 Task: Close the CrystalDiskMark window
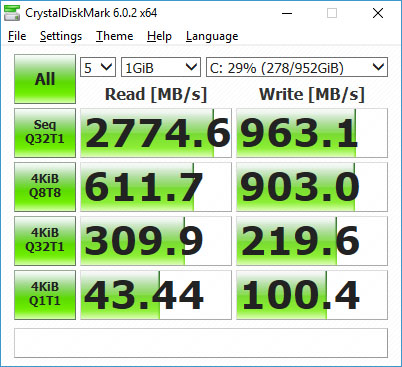(x=378, y=13)
